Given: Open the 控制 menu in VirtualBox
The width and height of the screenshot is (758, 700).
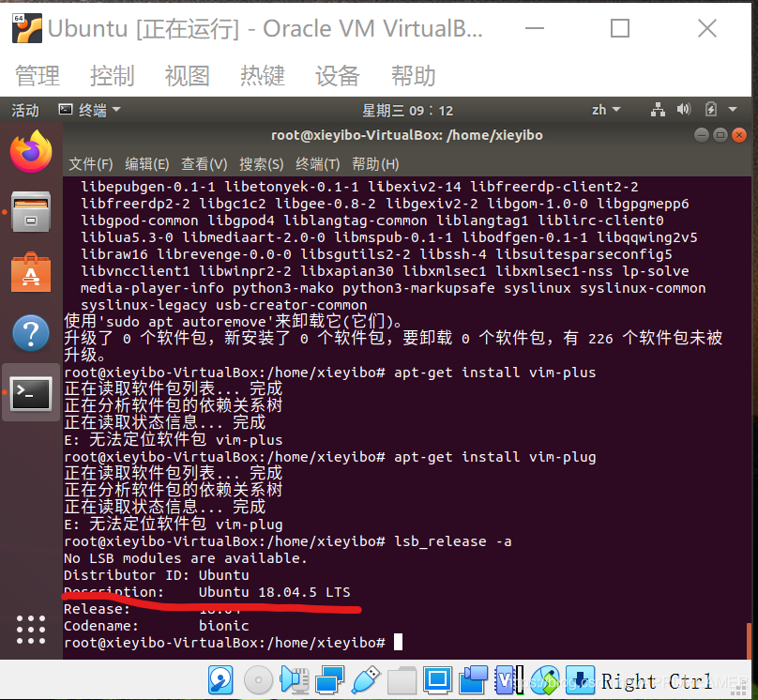Looking at the screenshot, I should click(x=113, y=76).
